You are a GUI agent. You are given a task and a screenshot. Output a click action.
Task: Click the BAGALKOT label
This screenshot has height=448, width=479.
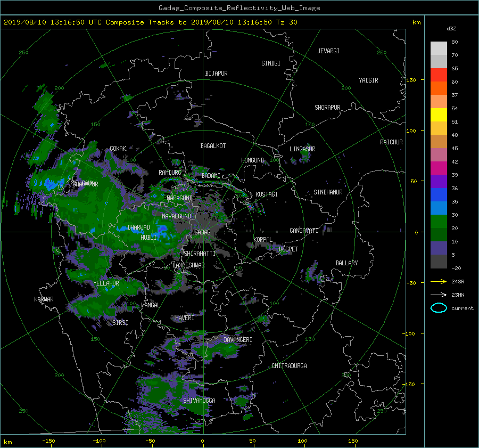coord(213,146)
